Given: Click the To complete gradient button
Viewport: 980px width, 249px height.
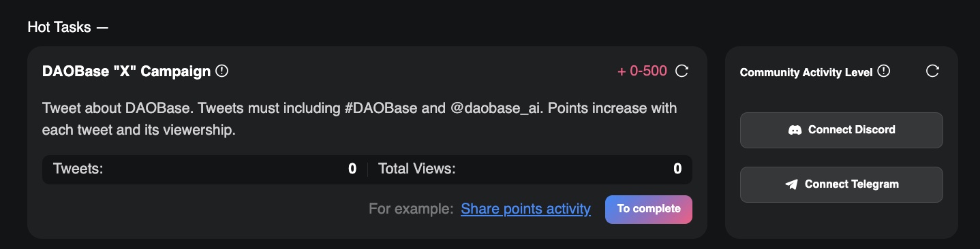Looking at the screenshot, I should [x=649, y=210].
